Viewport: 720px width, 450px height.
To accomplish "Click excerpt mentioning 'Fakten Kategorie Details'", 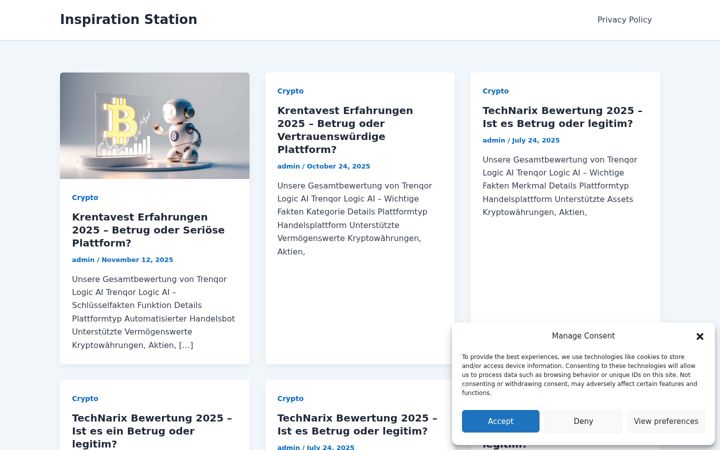I will coord(354,219).
